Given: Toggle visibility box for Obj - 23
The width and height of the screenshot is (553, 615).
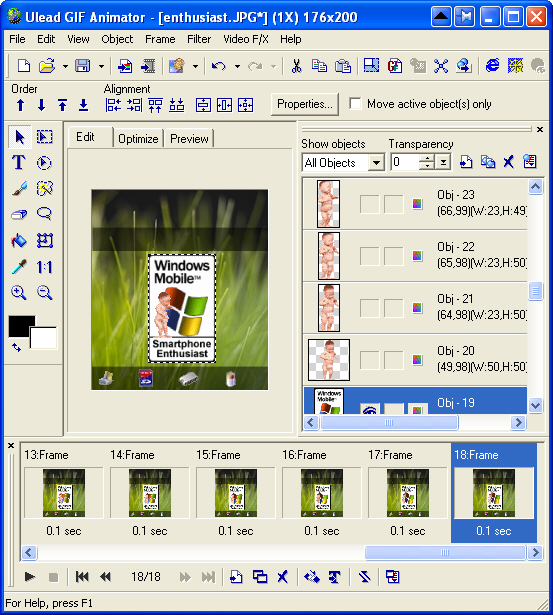Looking at the screenshot, I should pos(369,204).
